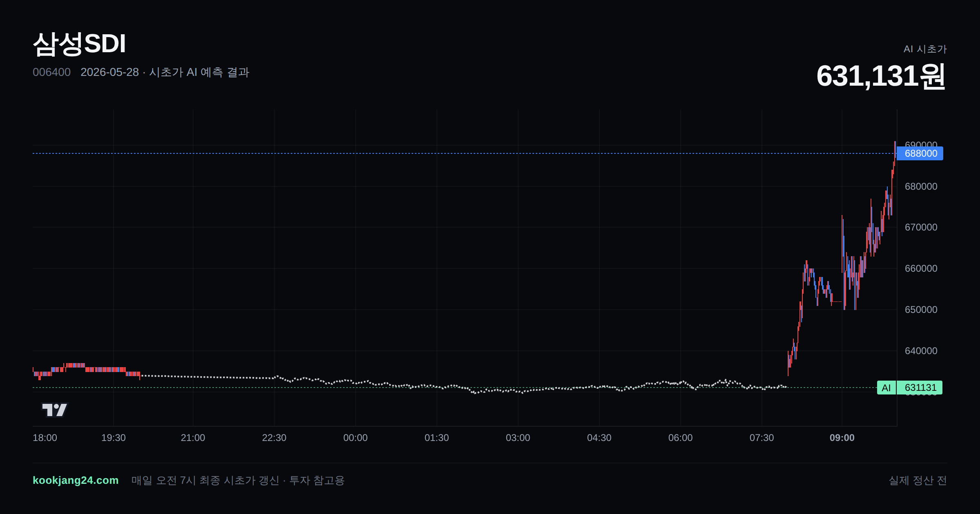Click the 06:00 time axis label
Viewport: 980px width, 514px height.
click(x=681, y=438)
